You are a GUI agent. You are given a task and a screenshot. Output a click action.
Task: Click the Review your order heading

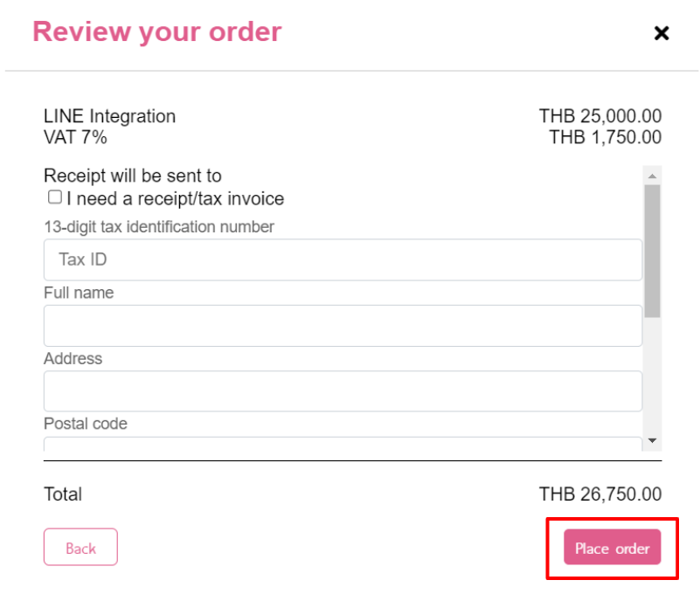(x=157, y=32)
